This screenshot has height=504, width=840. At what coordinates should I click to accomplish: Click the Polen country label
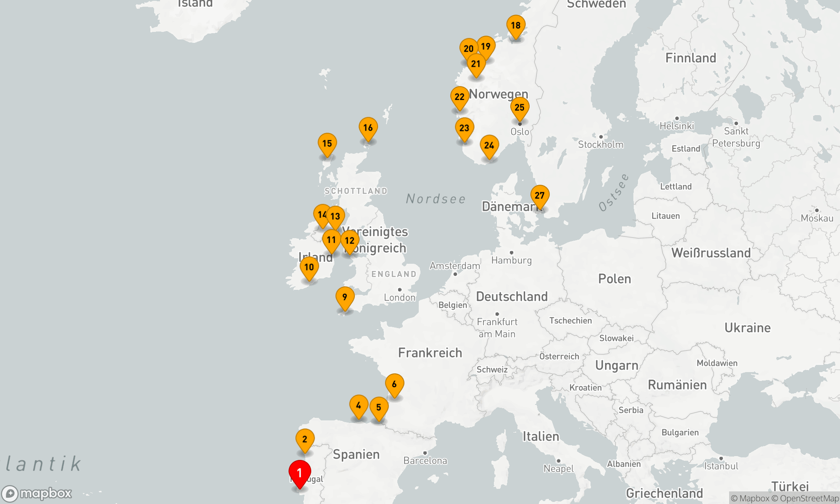pyautogui.click(x=615, y=279)
